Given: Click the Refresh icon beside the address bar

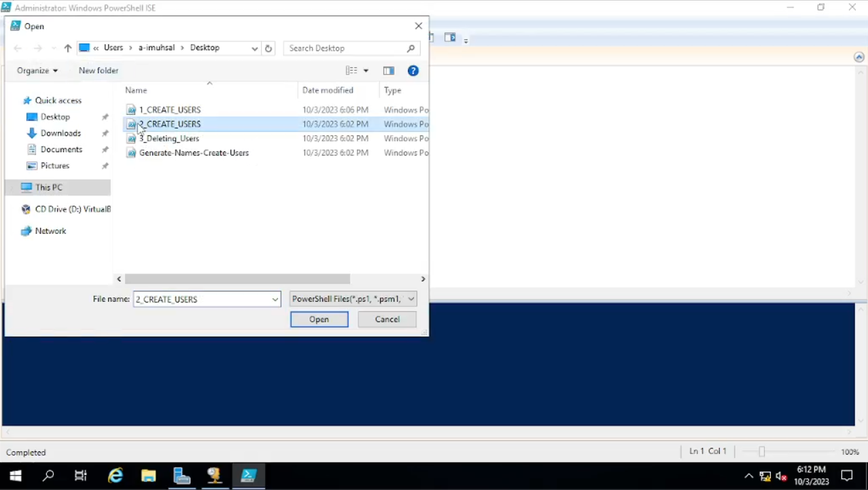Looking at the screenshot, I should pos(268,48).
